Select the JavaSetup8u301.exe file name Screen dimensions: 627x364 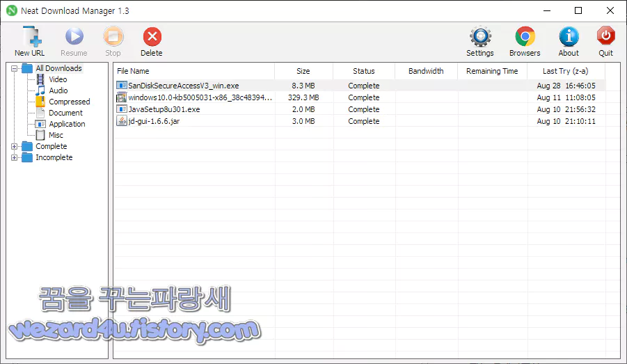(x=164, y=109)
